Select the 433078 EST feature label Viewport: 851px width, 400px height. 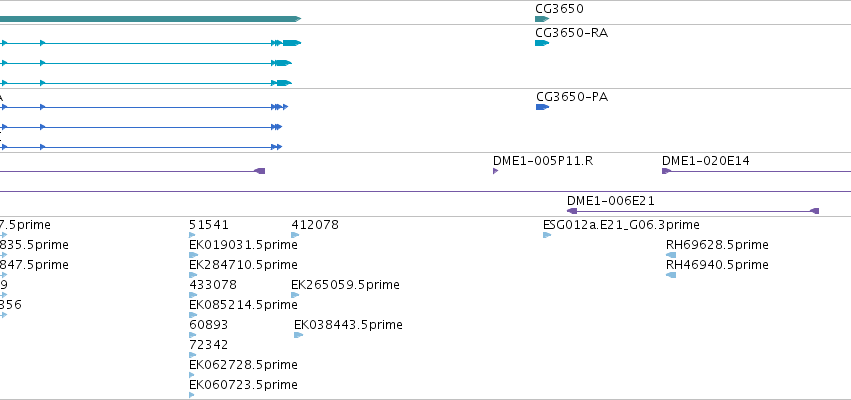pyautogui.click(x=213, y=285)
